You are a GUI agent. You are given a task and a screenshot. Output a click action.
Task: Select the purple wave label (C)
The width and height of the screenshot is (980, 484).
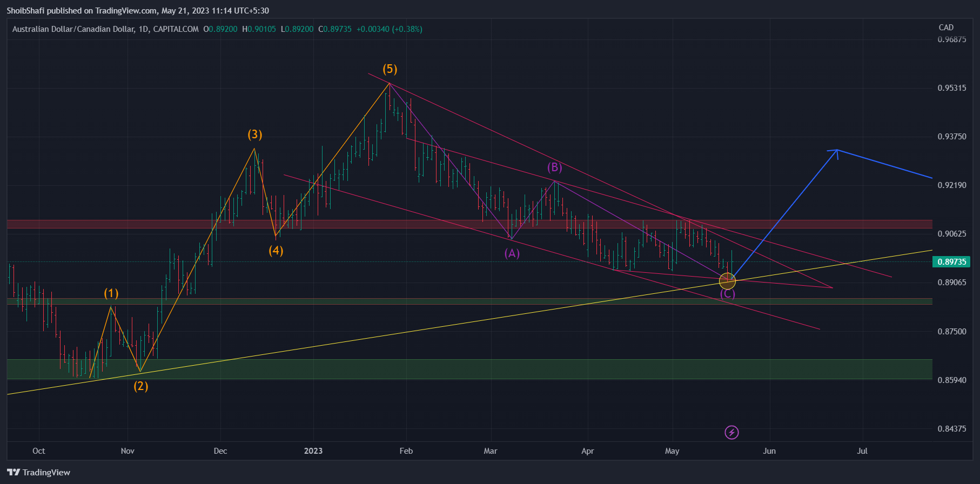728,294
